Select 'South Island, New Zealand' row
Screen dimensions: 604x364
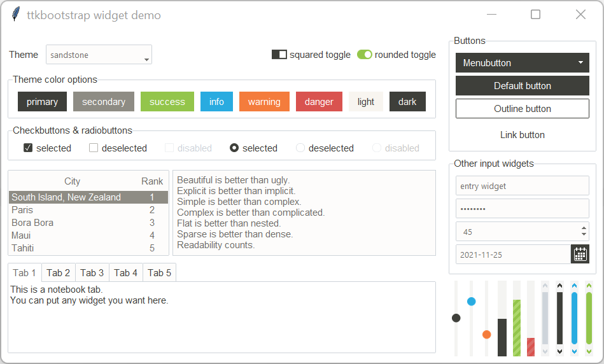[88, 197]
